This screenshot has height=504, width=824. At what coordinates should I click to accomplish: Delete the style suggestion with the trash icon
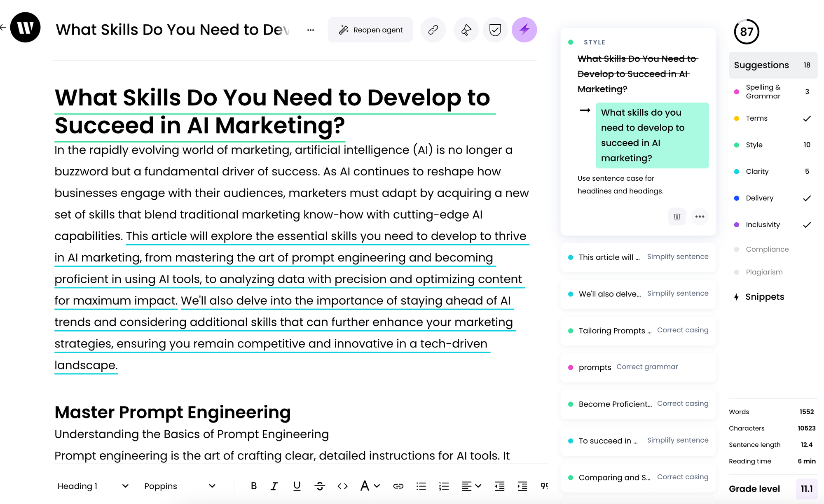click(x=677, y=217)
